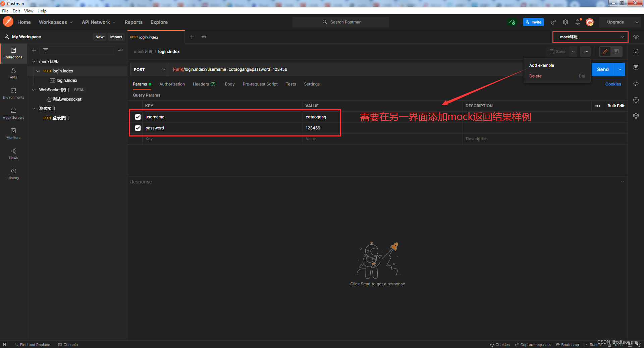Open tab options ellipsis menu
Image resolution: width=644 pixels, height=348 pixels.
[204, 37]
